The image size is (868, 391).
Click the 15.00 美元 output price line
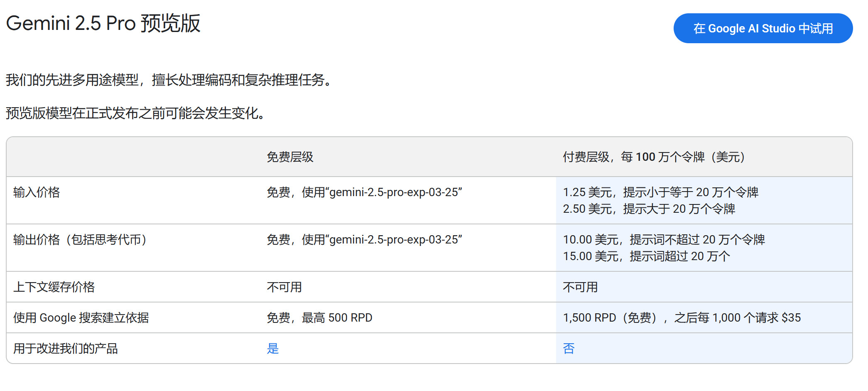[x=646, y=256]
